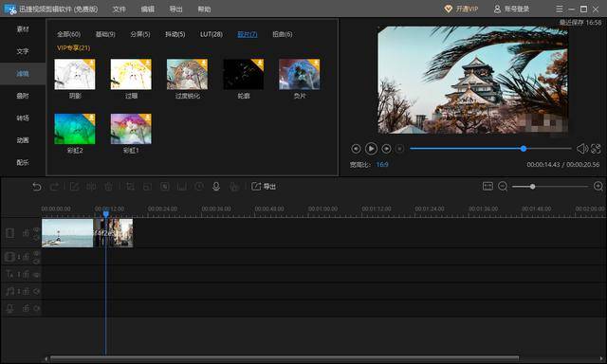Mute preview with the speaker icon
Image resolution: width=607 pixels, height=364 pixels.
[x=581, y=149]
